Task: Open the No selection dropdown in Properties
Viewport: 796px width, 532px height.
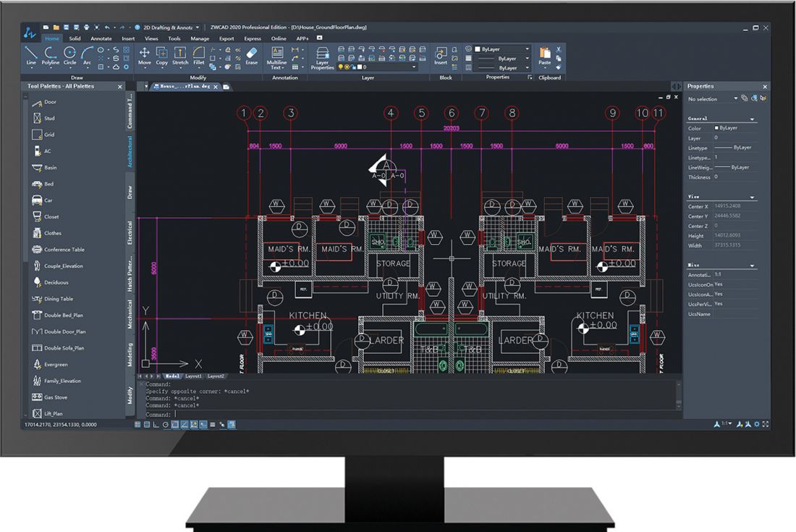Action: 712,99
